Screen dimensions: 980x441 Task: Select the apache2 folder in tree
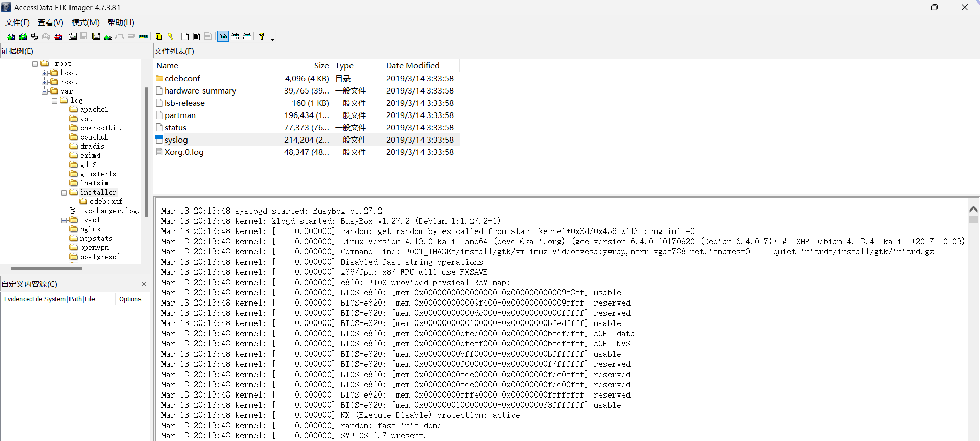coord(94,109)
